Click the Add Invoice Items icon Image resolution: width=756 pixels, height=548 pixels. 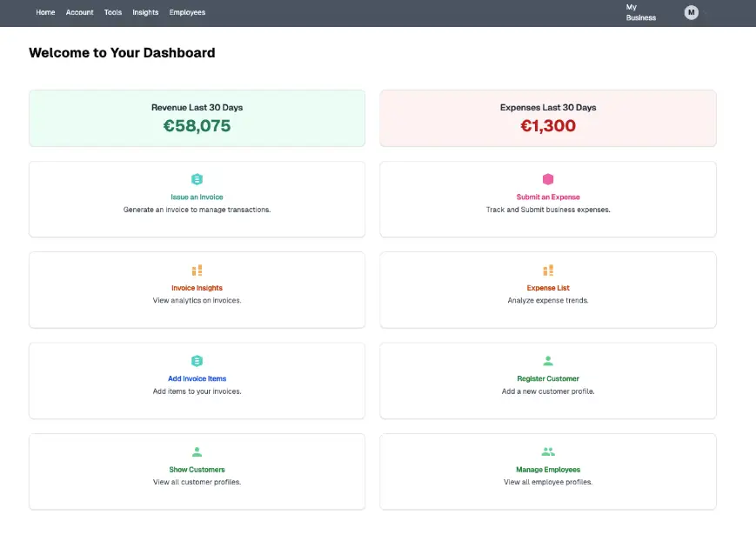tap(197, 361)
